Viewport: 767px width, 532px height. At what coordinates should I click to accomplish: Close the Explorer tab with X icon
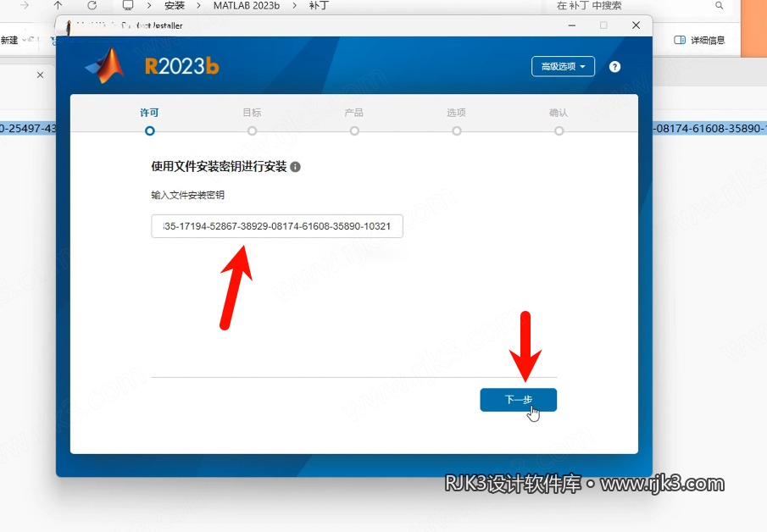coord(40,75)
